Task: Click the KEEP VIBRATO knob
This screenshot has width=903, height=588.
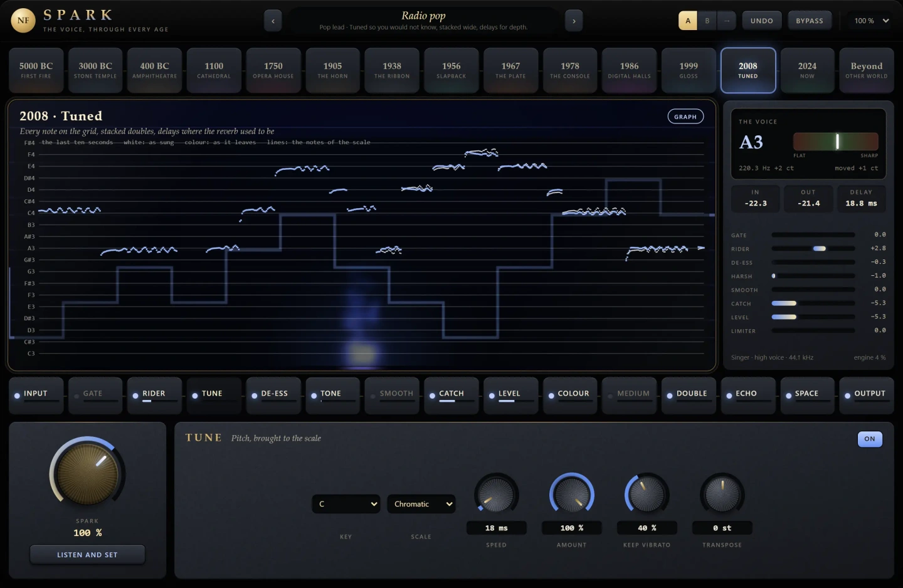Action: (x=647, y=495)
